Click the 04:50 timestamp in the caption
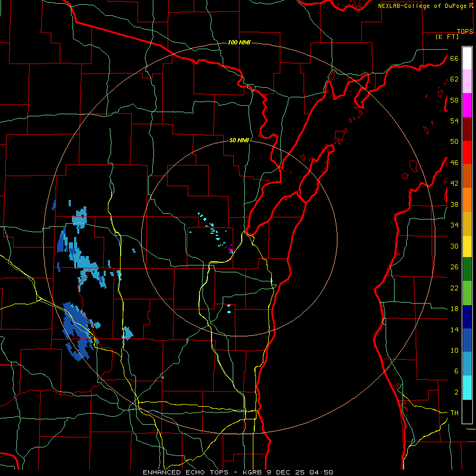The image size is (476, 476). click(x=321, y=472)
